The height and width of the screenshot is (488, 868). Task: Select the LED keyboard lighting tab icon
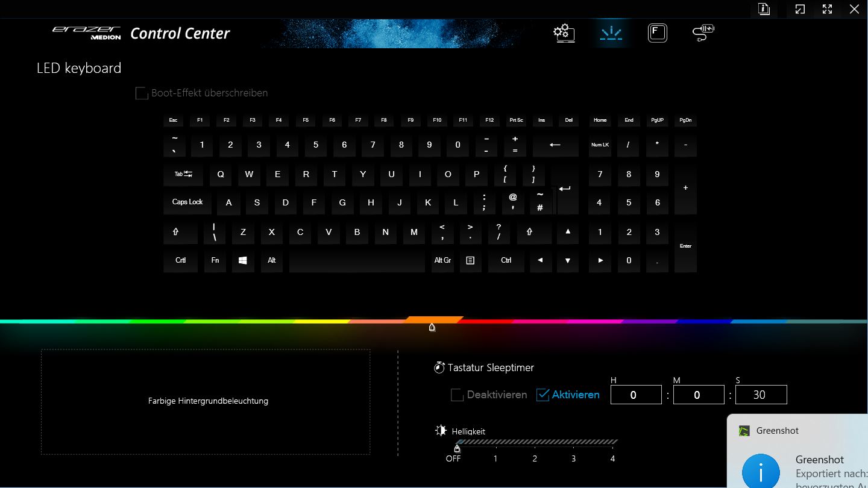(611, 33)
